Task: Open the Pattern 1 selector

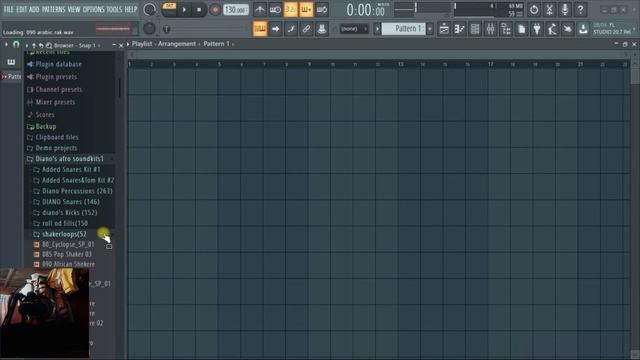Action: [404, 29]
